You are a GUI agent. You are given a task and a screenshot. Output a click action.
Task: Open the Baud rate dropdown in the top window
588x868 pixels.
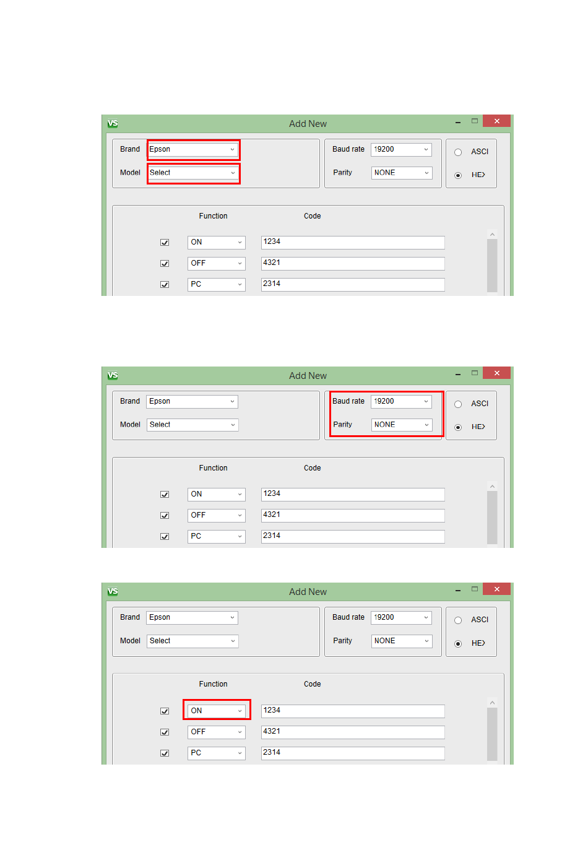(401, 149)
